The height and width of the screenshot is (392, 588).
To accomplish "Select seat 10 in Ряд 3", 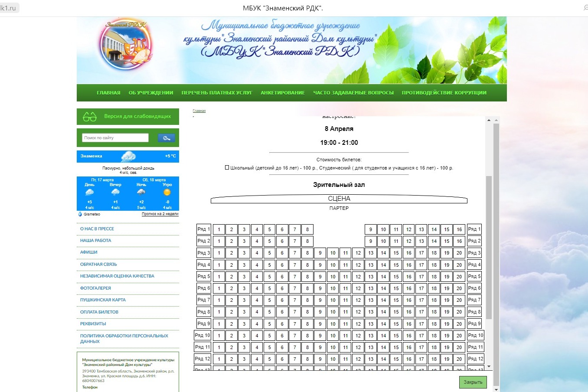I will click(333, 253).
